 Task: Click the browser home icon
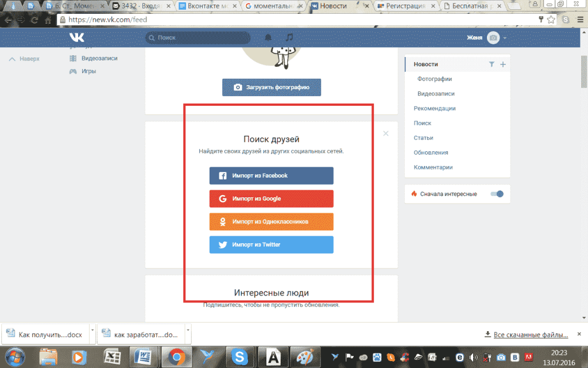tap(48, 20)
